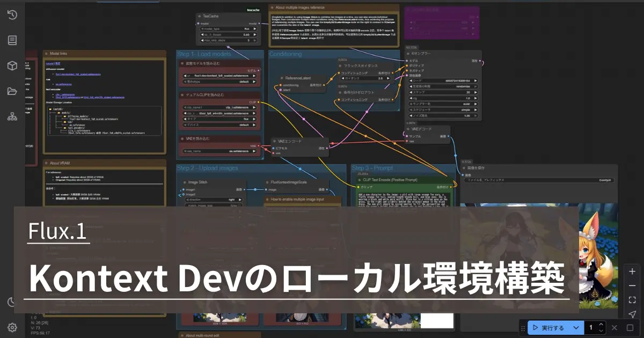Click the シード seed value field
The height and width of the screenshot is (338, 644).
coord(442,80)
